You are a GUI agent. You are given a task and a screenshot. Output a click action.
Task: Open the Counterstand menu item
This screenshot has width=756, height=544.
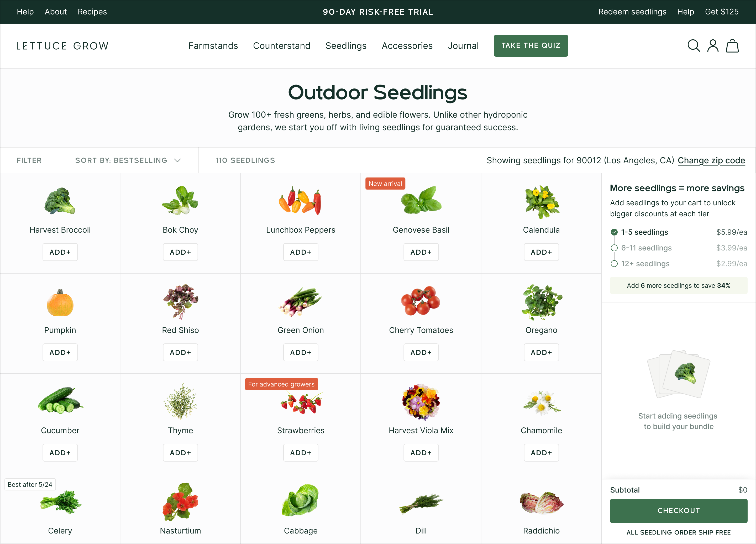pos(282,46)
